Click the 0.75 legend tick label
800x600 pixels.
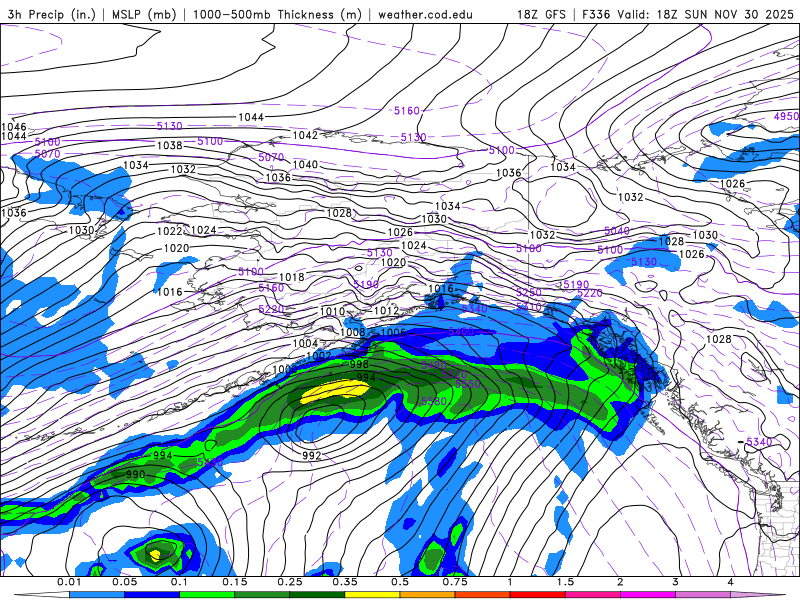coord(455,582)
